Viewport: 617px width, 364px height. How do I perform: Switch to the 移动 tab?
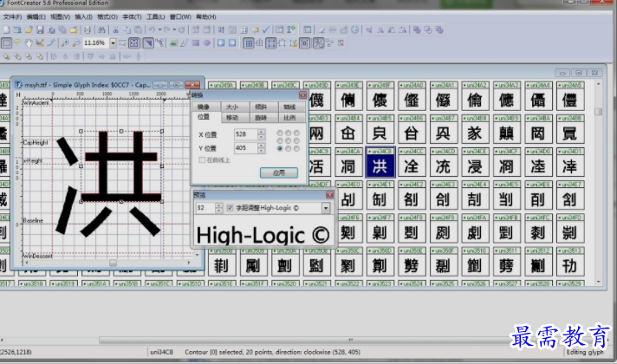236,118
